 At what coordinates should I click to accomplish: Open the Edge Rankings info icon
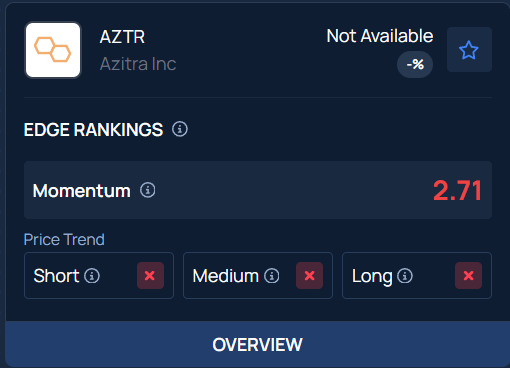180,129
